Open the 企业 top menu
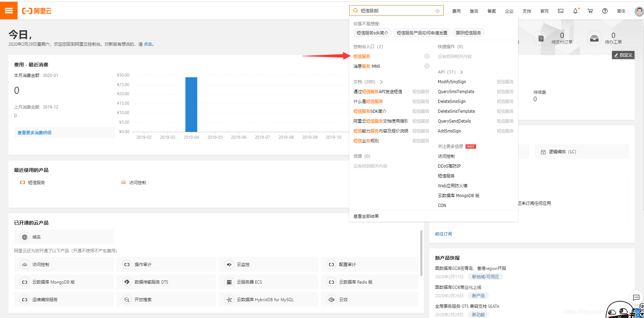Screen dimensions: 644x318 coord(509,11)
